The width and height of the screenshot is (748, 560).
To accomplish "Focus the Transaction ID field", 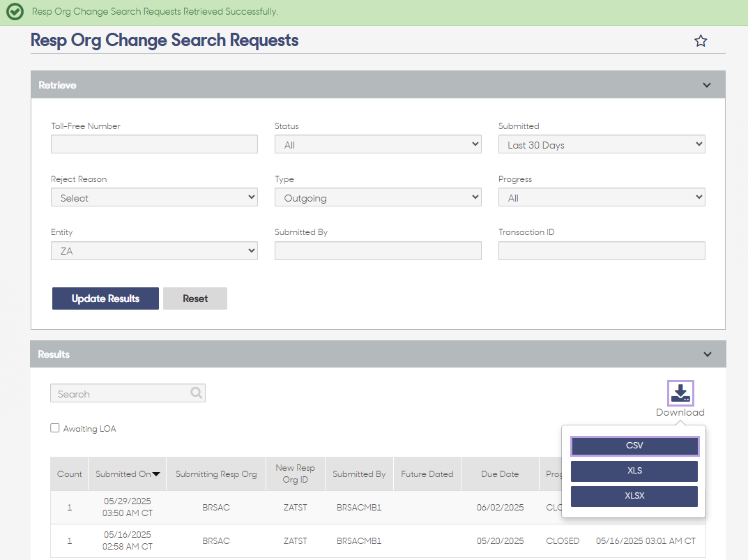I will point(602,250).
